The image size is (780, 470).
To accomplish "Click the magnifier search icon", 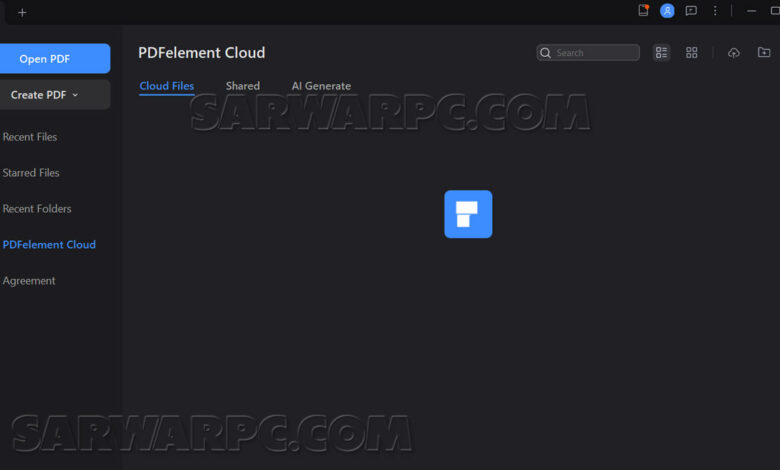I will [x=545, y=53].
